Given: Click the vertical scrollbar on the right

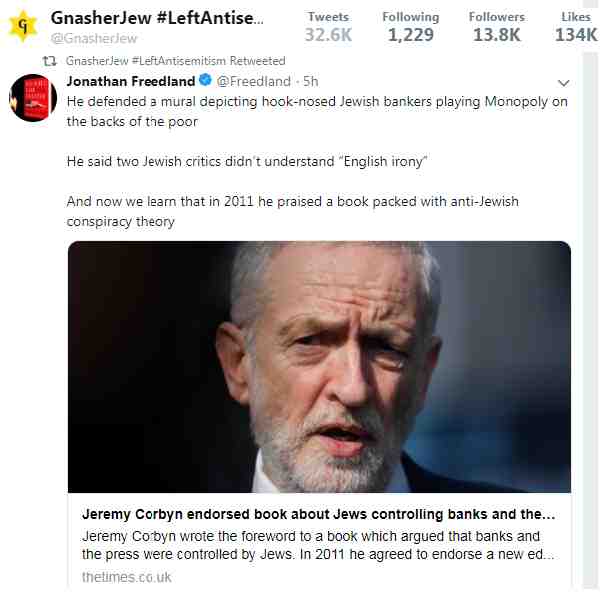Looking at the screenshot, I should click(x=590, y=321).
